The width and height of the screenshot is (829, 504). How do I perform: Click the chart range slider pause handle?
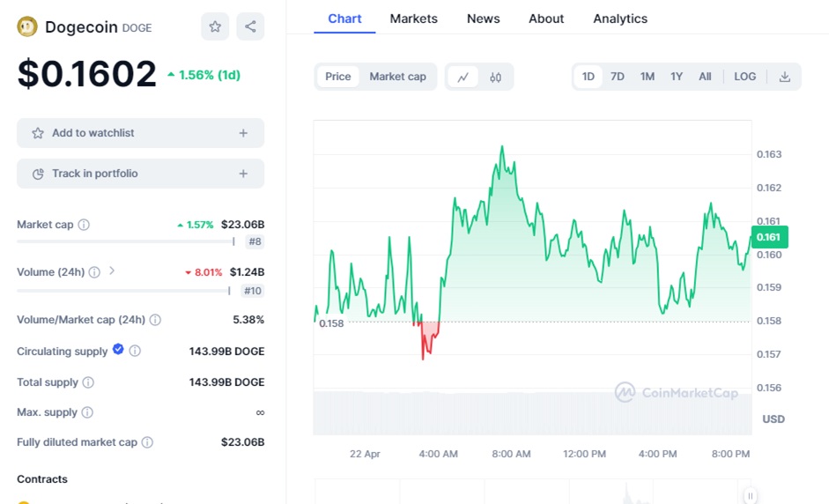(750, 495)
